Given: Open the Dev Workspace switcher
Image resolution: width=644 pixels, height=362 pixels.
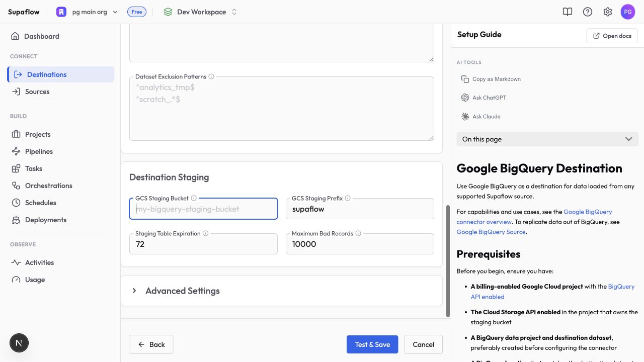Looking at the screenshot, I should pos(200,12).
